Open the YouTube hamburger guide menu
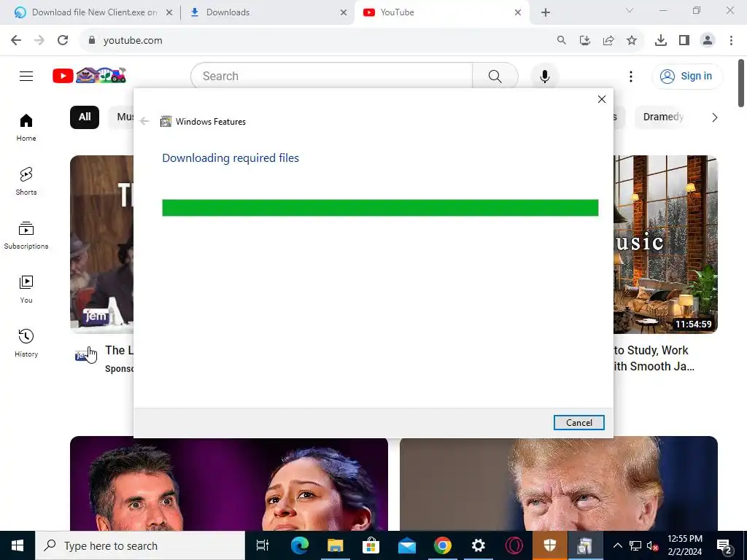This screenshot has height=560, width=747. (x=26, y=76)
